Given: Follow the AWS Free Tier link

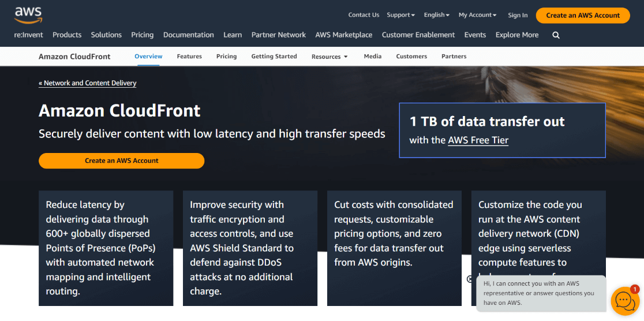Looking at the screenshot, I should click(478, 140).
